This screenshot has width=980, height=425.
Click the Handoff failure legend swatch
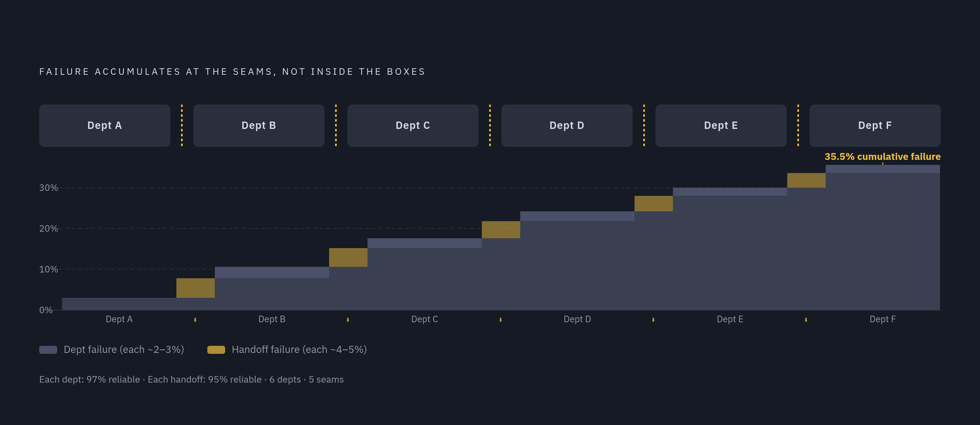point(216,350)
